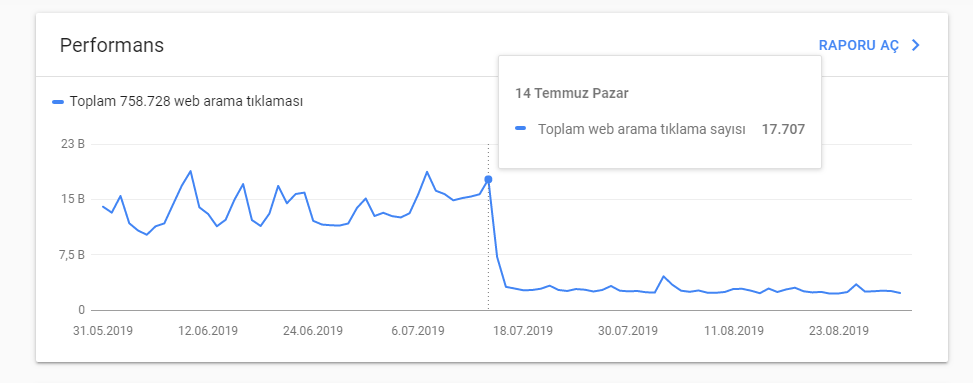
Task: Click the chevron arrow next to RAPORU AÇ
Action: 915,45
